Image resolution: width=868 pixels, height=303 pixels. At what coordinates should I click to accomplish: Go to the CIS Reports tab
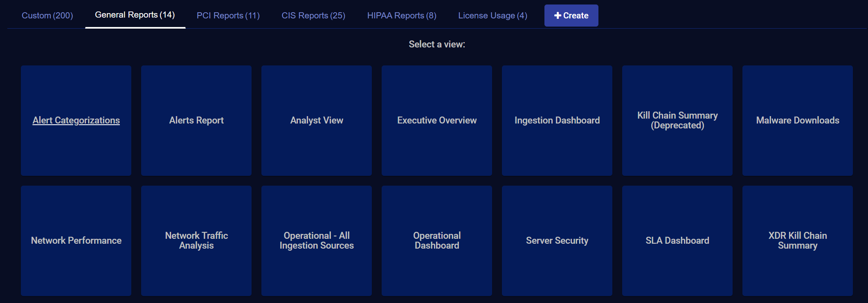tap(313, 16)
